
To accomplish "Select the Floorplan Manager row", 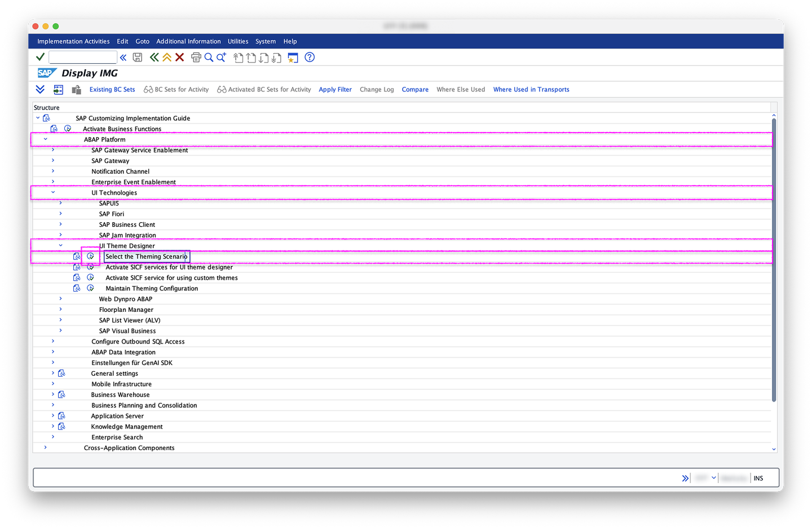I will point(402,310).
